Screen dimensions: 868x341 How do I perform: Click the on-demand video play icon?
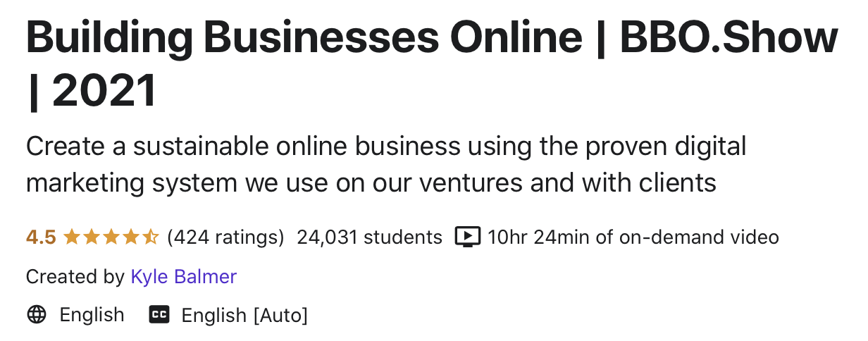point(466,237)
